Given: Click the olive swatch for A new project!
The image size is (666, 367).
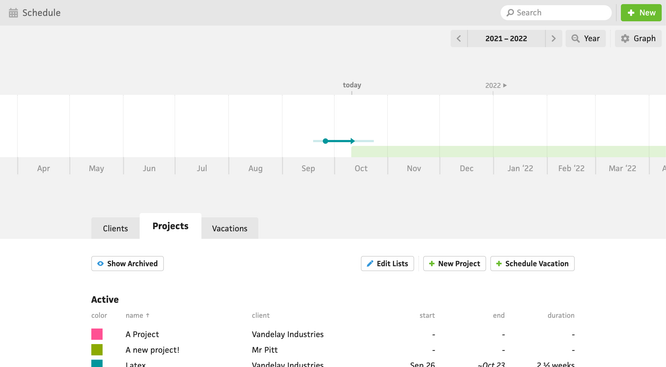Looking at the screenshot, I should (x=97, y=350).
